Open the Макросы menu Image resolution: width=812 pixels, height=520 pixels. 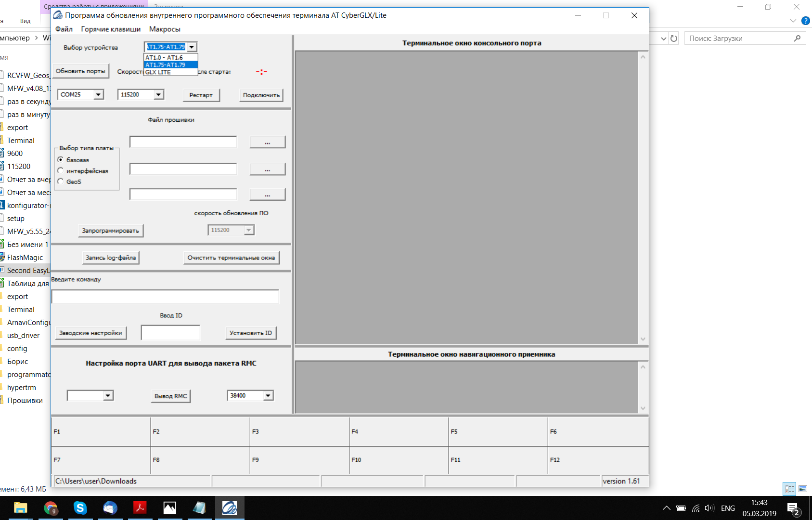[165, 29]
